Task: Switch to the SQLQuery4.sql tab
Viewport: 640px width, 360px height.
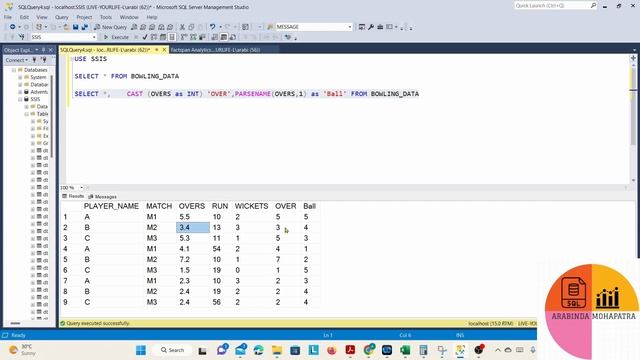Action: coord(105,50)
